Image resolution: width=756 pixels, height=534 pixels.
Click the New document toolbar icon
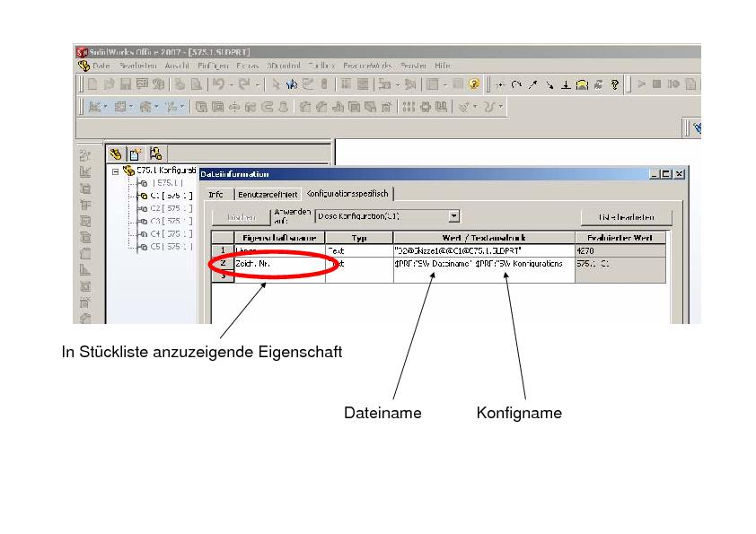point(92,84)
